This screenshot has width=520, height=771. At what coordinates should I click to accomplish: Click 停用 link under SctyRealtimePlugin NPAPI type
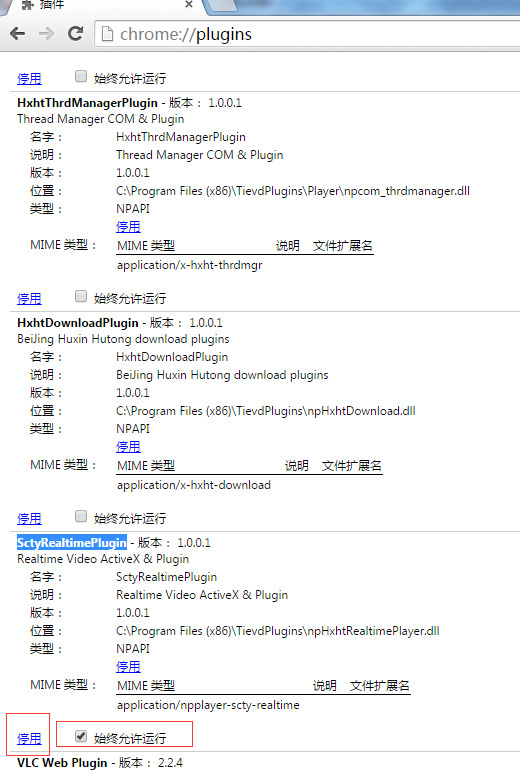128,667
